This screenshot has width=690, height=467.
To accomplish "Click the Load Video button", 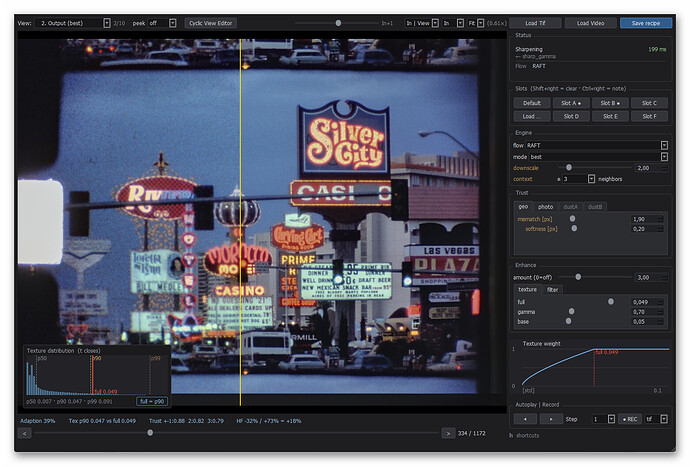I will point(590,23).
